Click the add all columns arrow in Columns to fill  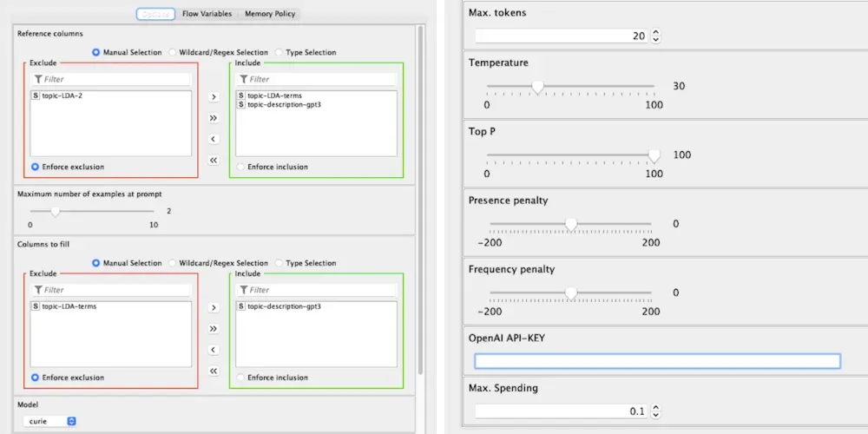[214, 329]
